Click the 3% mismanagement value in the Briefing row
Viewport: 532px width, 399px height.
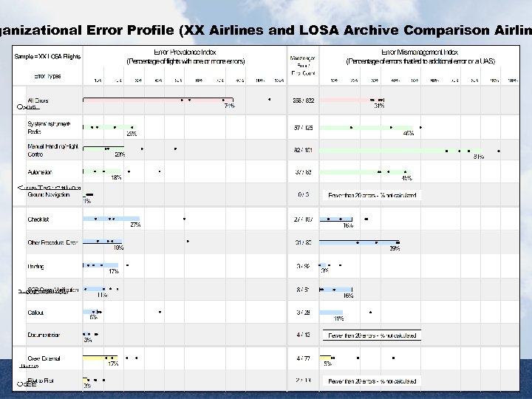pos(324,270)
